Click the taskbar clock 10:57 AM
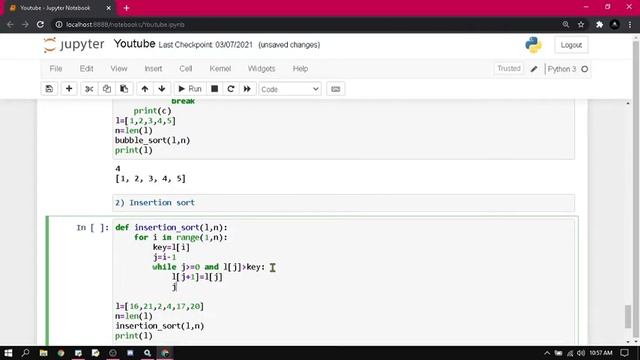Viewport: 640px width, 360px height. click(601, 353)
